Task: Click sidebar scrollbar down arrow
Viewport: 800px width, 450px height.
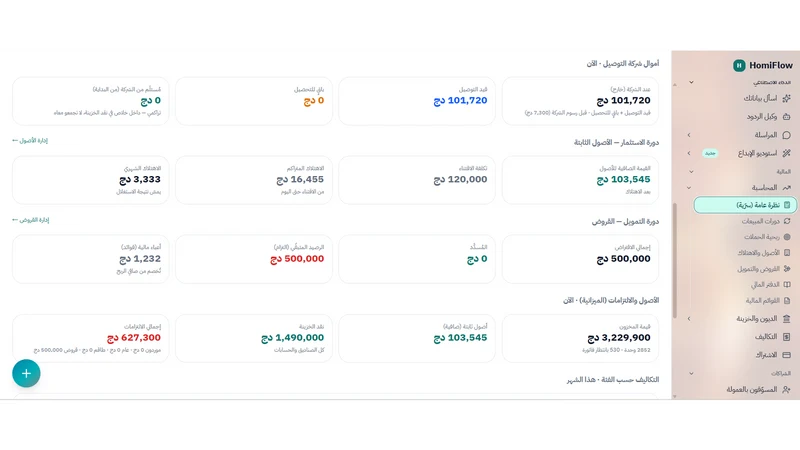Action: click(x=675, y=396)
